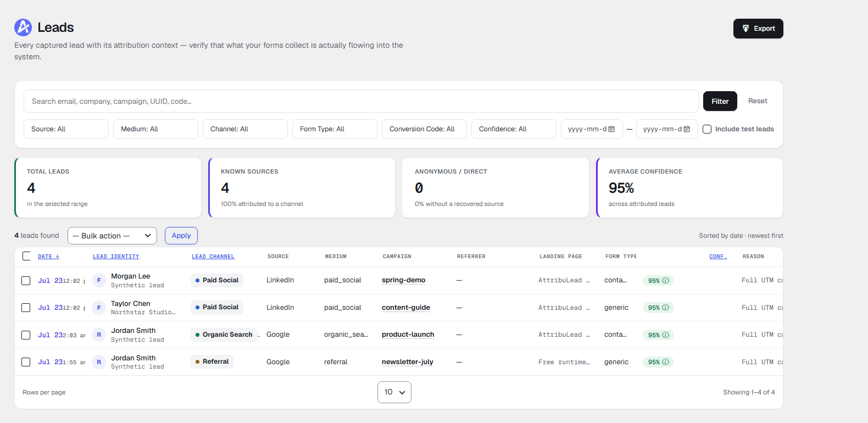Open the rows per page dropdown showing 10

pyautogui.click(x=394, y=392)
